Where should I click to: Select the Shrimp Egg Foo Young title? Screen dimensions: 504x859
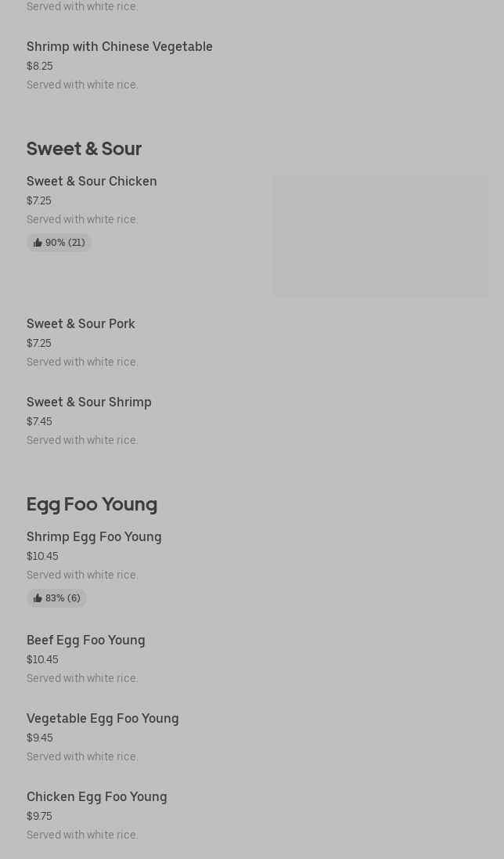(x=94, y=537)
